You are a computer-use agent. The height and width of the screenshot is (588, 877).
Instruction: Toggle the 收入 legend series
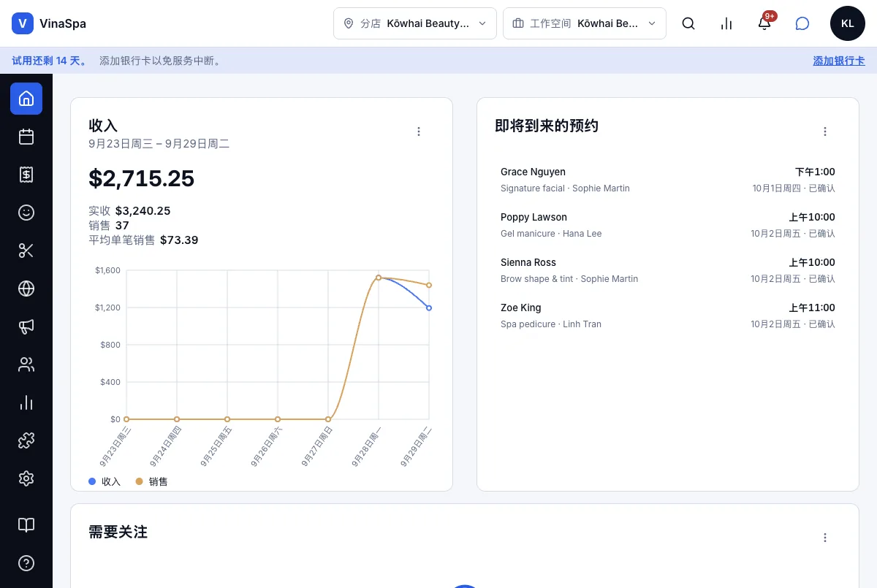click(x=105, y=481)
